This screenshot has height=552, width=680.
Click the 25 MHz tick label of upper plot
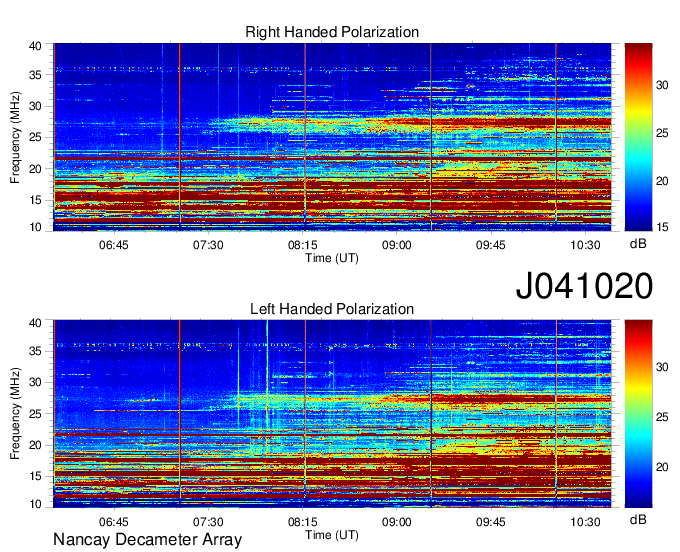pyautogui.click(x=35, y=137)
